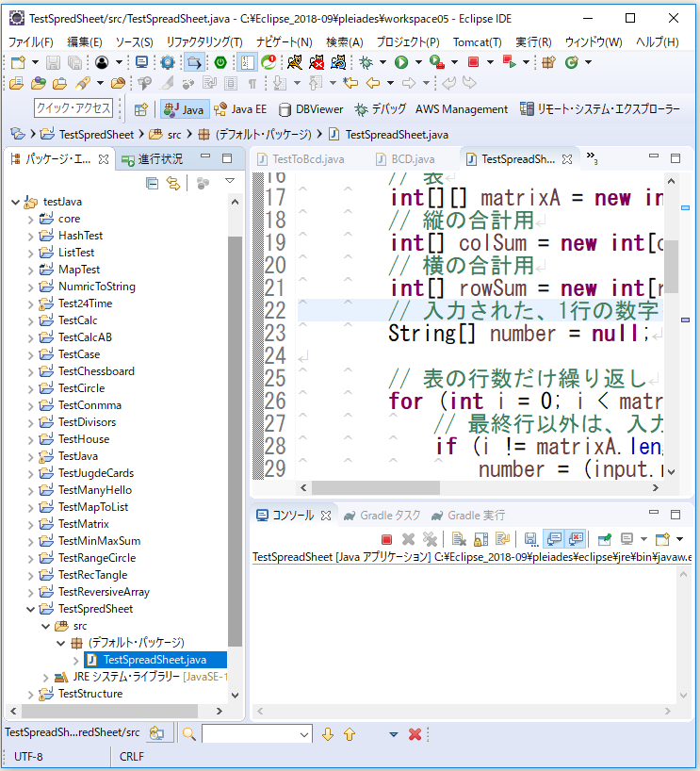Click the green Run play button
Viewport: 700px width, 771px height.
(401, 62)
